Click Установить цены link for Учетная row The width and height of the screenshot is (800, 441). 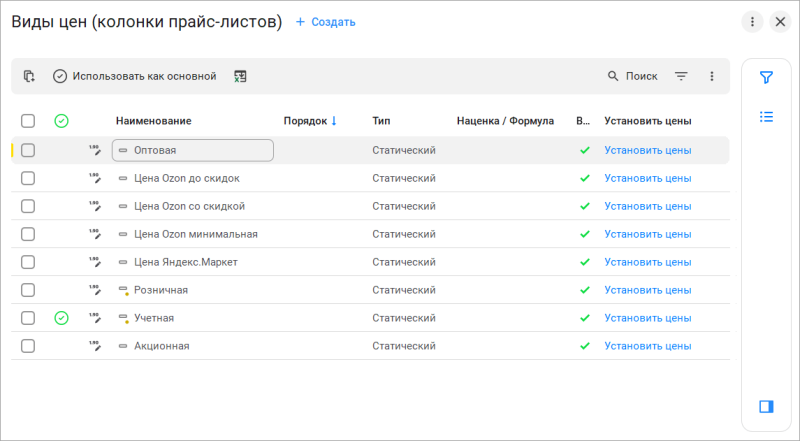(x=647, y=318)
